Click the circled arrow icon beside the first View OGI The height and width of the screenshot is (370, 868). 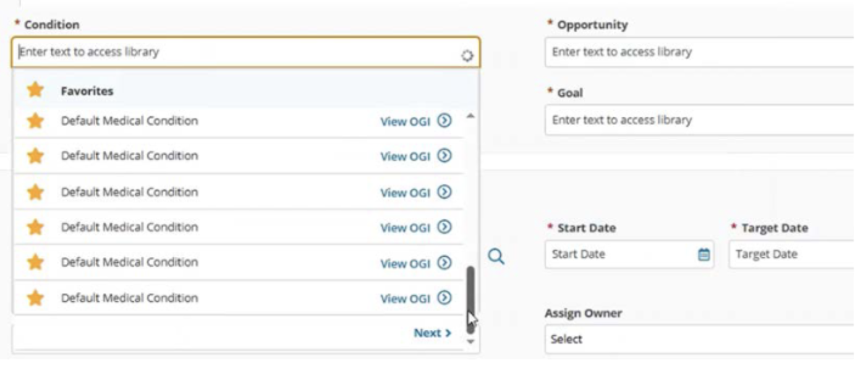click(444, 121)
